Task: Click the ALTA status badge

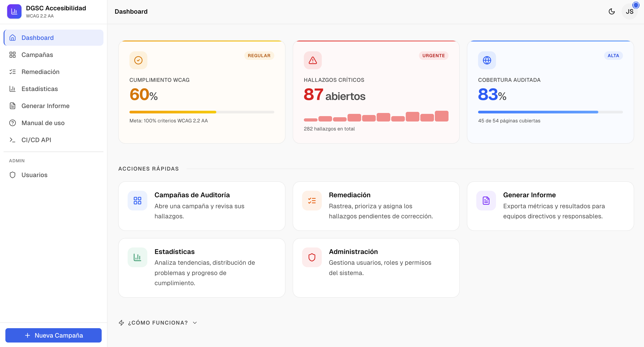Action: [x=613, y=56]
